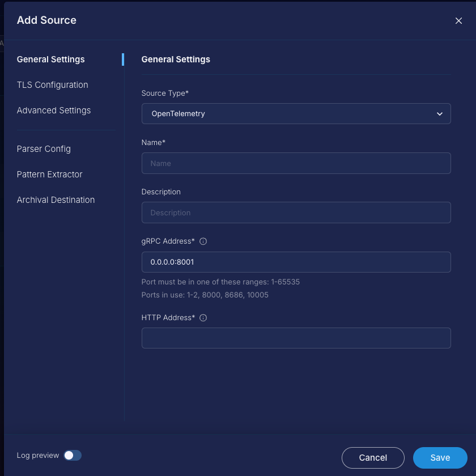The width and height of the screenshot is (476, 476).
Task: Open the TLS Configuration section
Action: pyautogui.click(x=53, y=85)
